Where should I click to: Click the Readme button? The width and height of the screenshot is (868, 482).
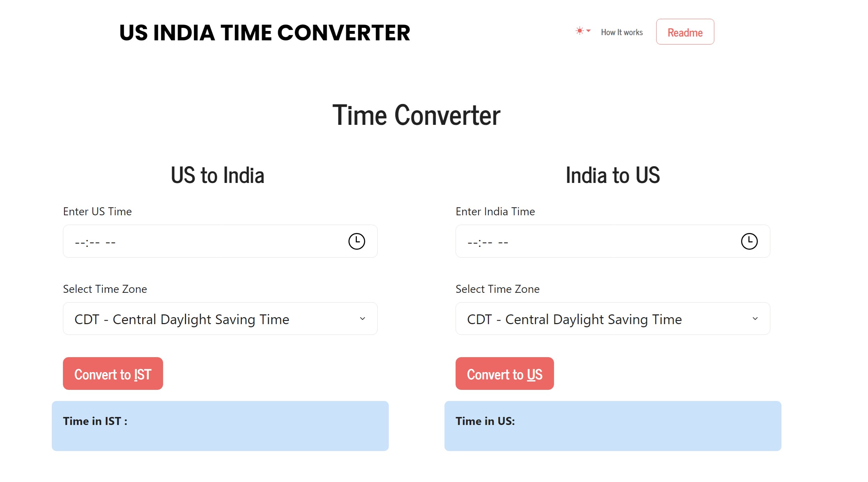point(685,32)
